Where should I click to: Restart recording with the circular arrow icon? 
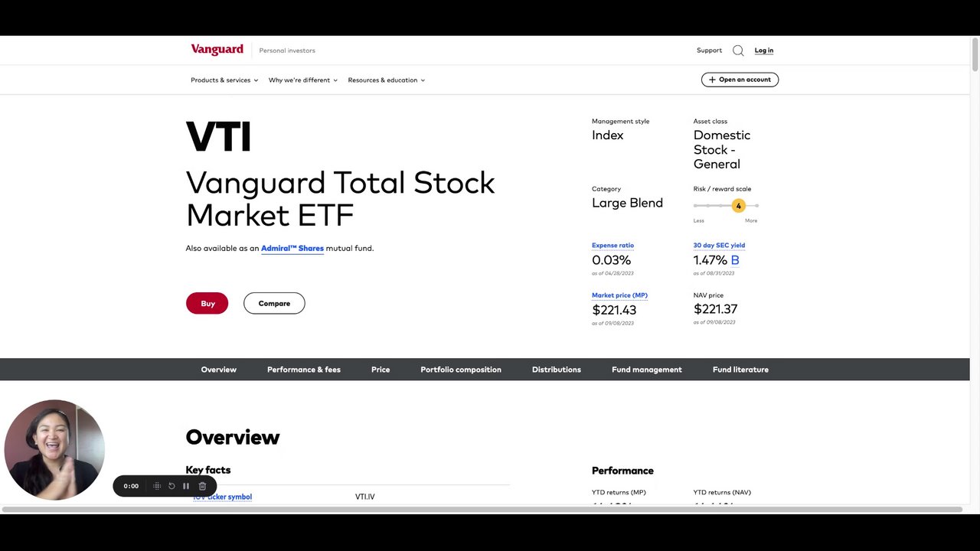point(171,486)
